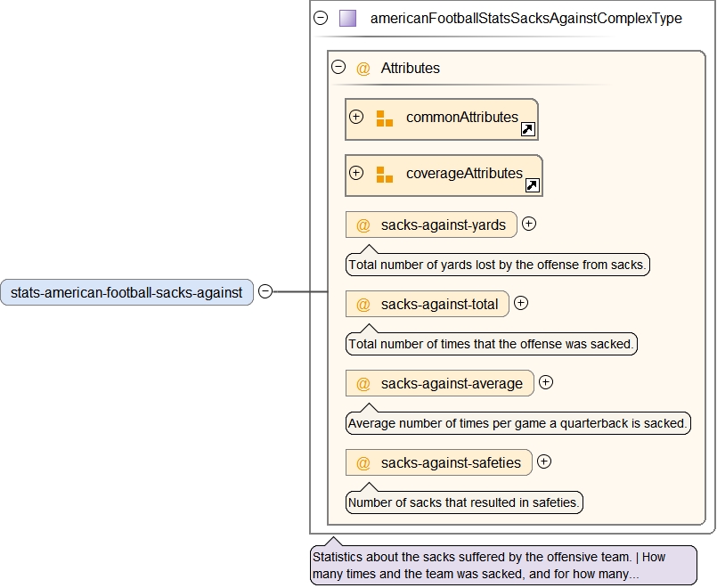The height and width of the screenshot is (588, 717).
Task: Collapse the americanFootballStatsSacksAgainstComplexType box
Action: (x=322, y=18)
